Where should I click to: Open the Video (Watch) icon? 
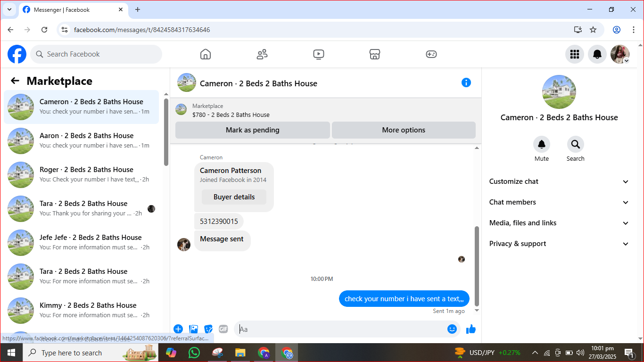319,54
